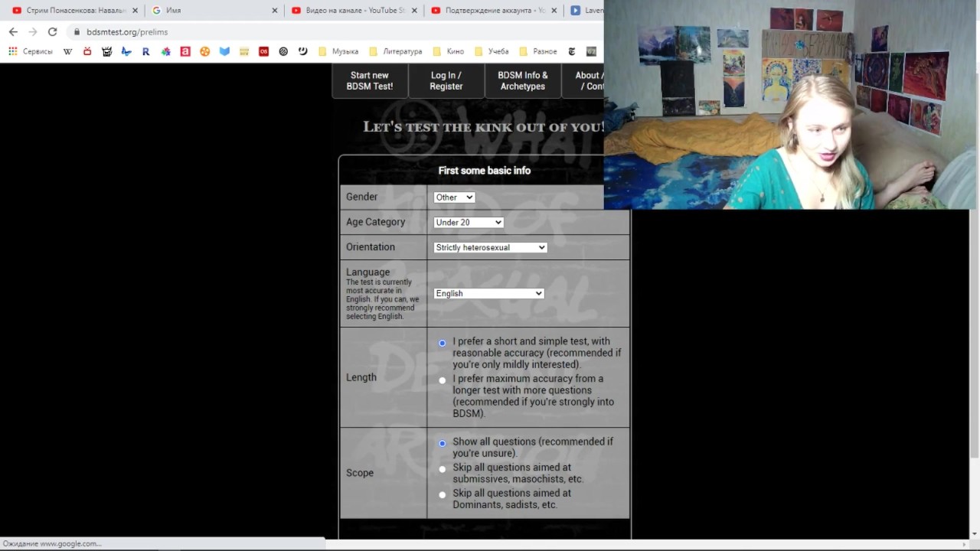Open the Orientation dropdown

[490, 247]
